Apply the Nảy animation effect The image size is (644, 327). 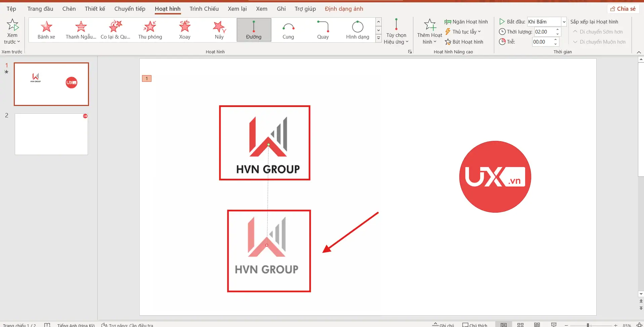(x=219, y=30)
